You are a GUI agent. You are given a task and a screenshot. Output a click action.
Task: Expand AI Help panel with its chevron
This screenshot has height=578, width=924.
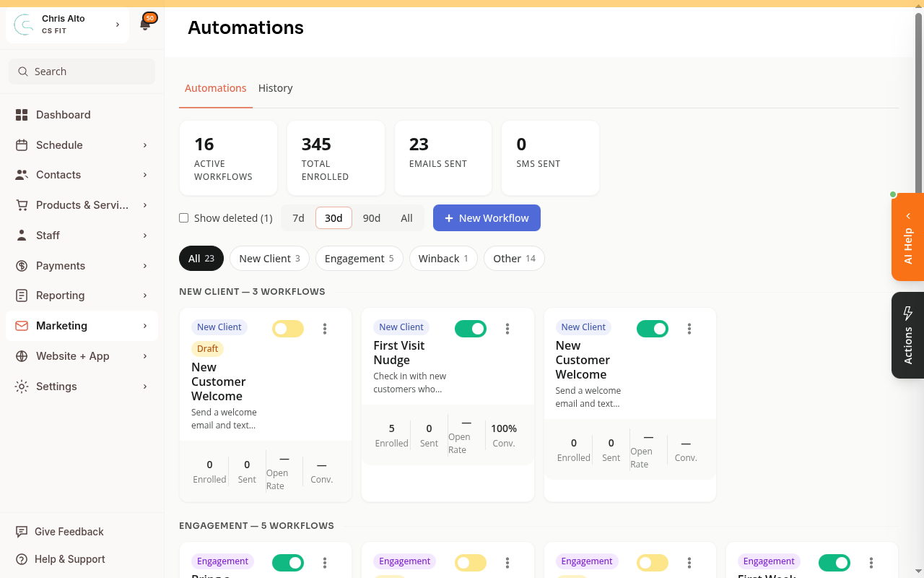tap(908, 216)
